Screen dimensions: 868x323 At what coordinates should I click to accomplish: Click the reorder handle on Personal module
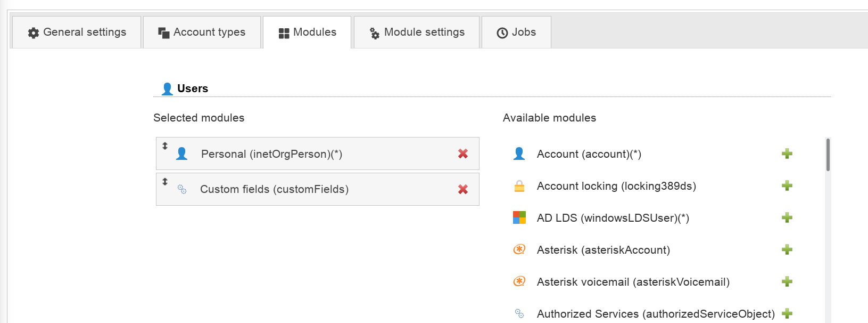pyautogui.click(x=165, y=146)
